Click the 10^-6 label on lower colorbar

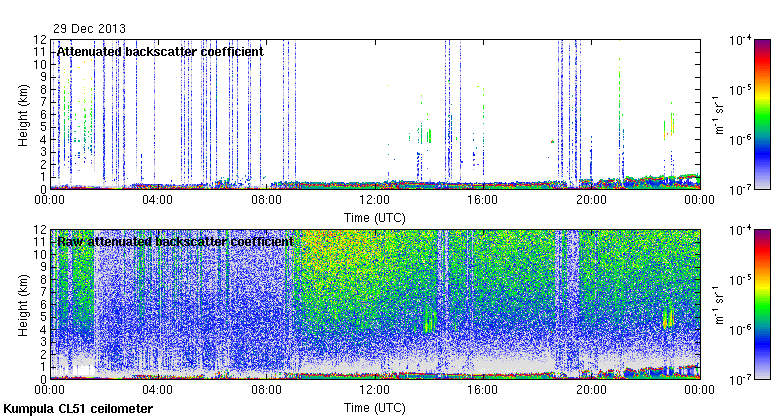[740, 330]
